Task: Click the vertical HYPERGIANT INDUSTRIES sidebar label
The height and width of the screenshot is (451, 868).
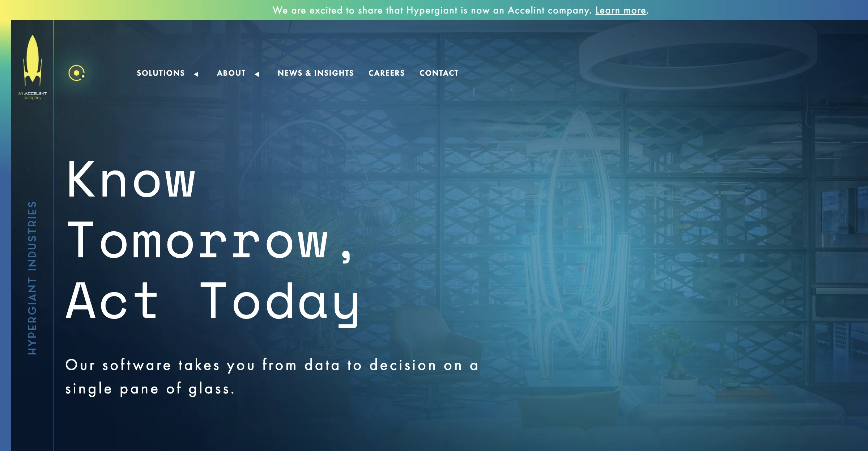Action: click(31, 282)
